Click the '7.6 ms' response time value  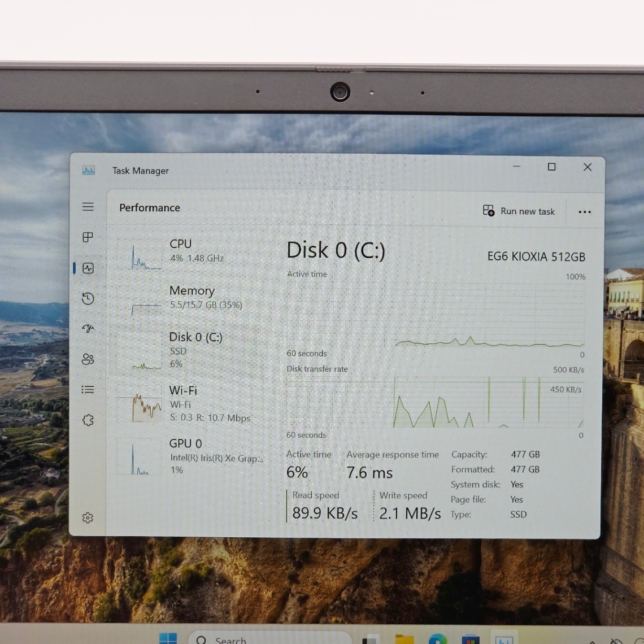coord(369,473)
